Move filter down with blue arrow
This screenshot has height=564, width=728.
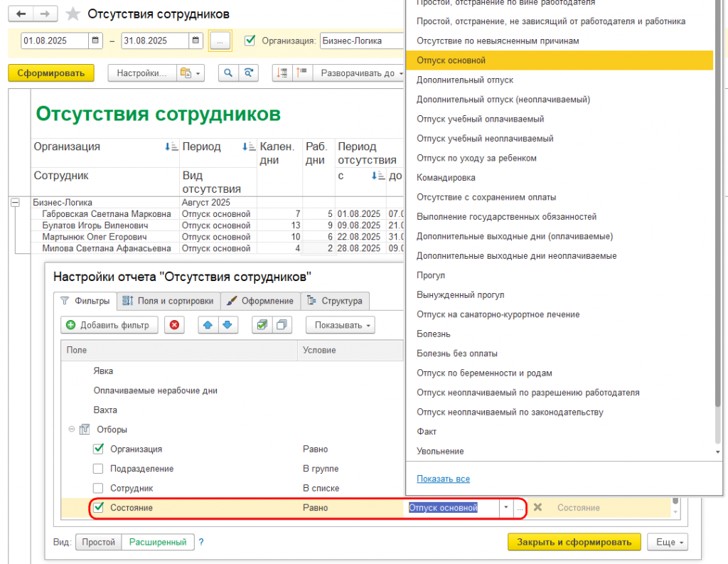(x=227, y=325)
